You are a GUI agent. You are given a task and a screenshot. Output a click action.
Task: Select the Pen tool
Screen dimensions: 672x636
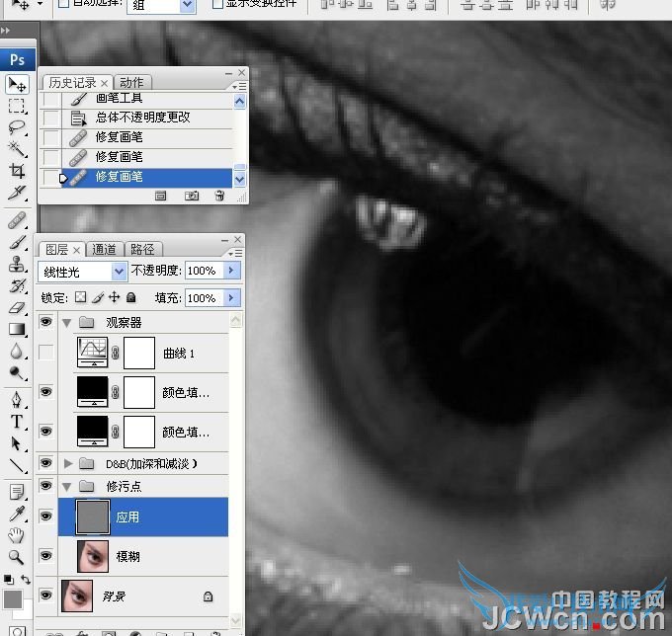coord(17,400)
